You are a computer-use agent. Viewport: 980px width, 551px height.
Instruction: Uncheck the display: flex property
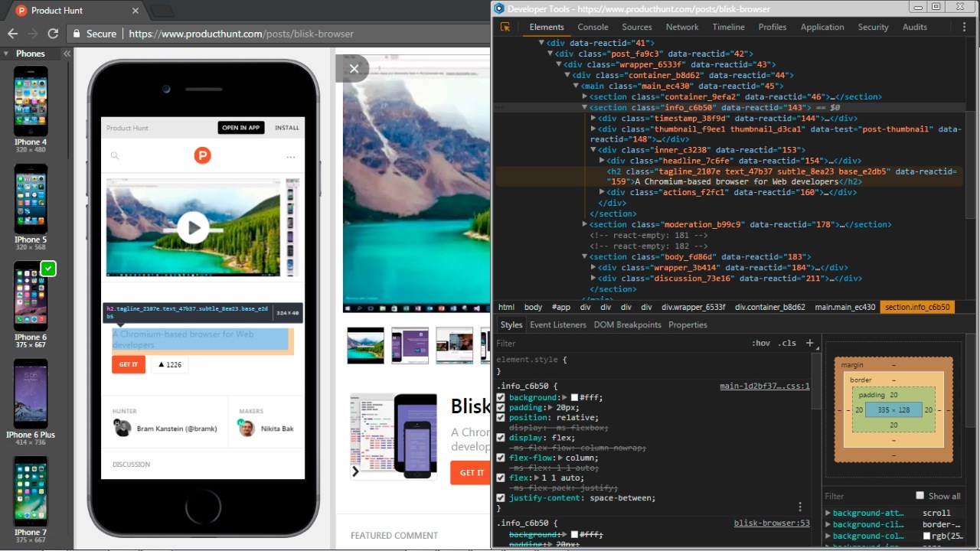(500, 437)
